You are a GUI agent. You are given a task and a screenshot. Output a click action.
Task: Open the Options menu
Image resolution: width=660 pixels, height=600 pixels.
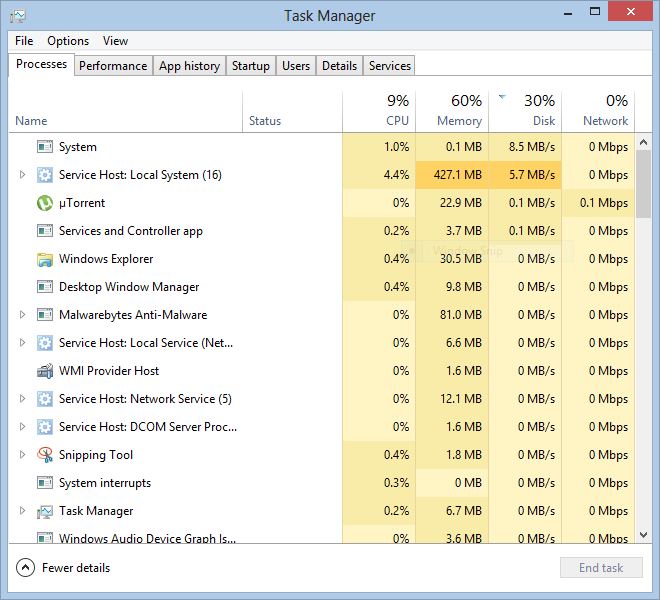click(68, 41)
